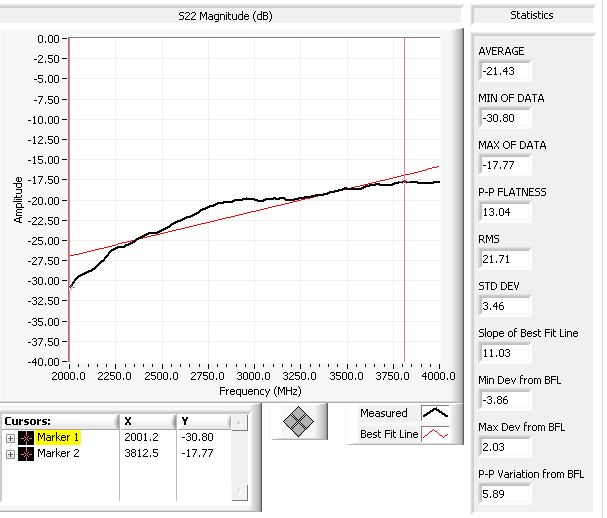Image resolution: width=607 pixels, height=518 pixels.
Task: Click the cursor list scroll down arrow
Action: [239, 492]
